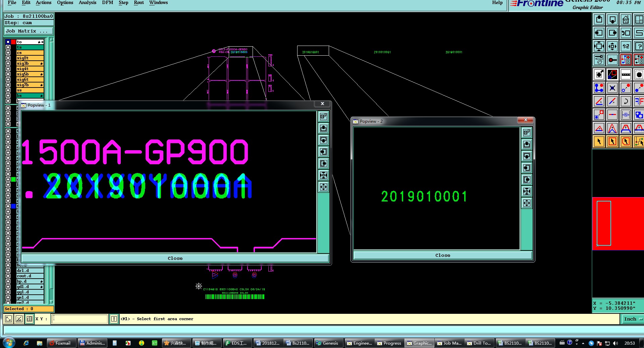Click the diagonal arrow icon in bottom bar

point(8,319)
